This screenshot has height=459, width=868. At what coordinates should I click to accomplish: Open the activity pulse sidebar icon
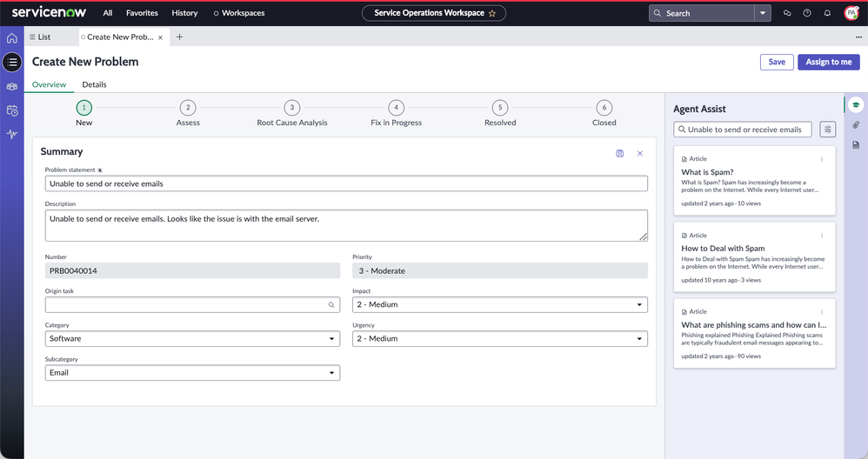11,134
